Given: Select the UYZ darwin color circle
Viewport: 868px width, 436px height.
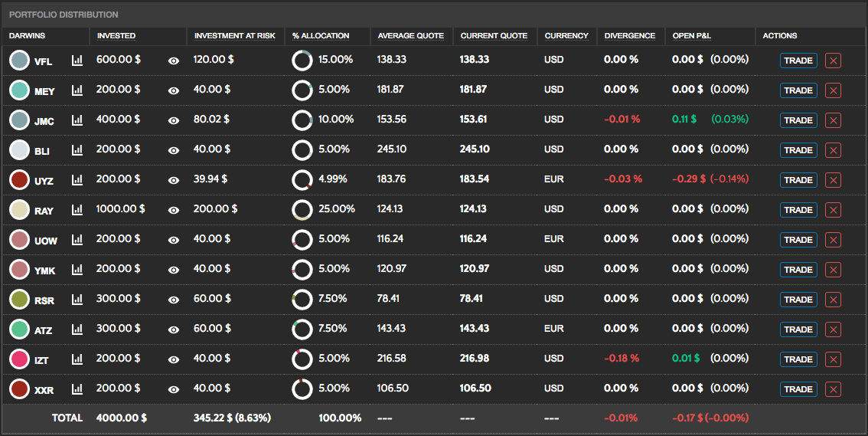Looking at the screenshot, I should coord(20,179).
